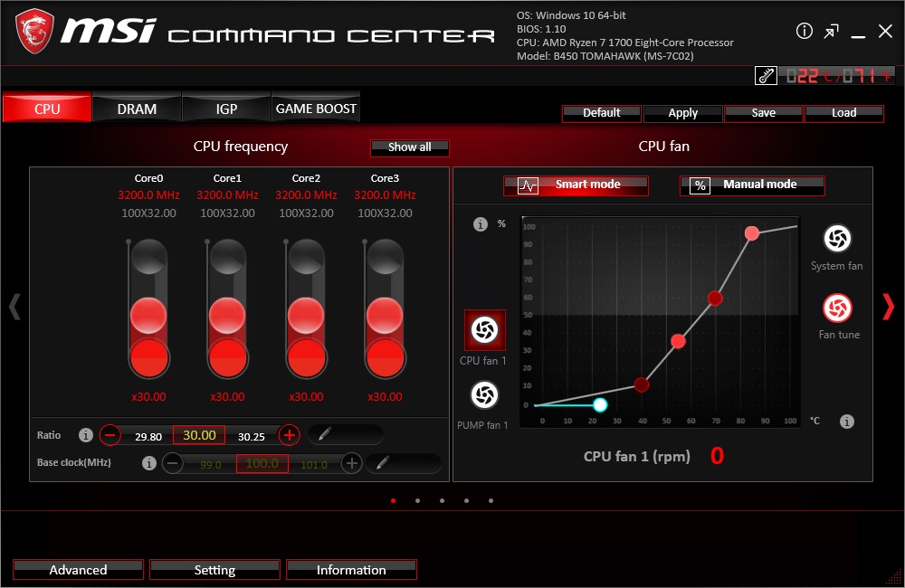This screenshot has width=905, height=588.
Task: Open the DRAM tab
Action: point(137,108)
